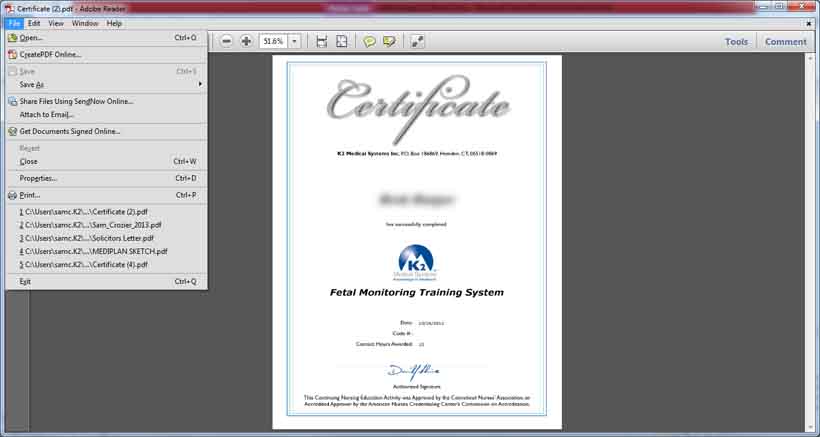Choose Properties... from the File menu
Screen dimensions: 820x437
pyautogui.click(x=38, y=178)
